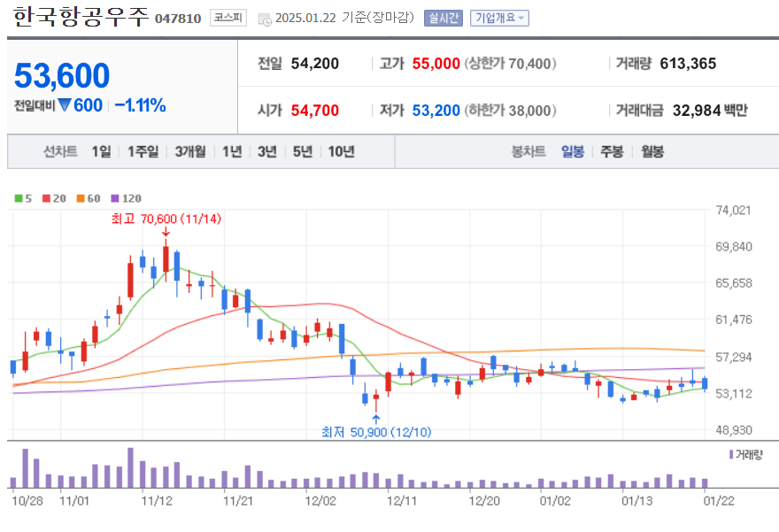
Task: Click the stock code 047810
Action: (178, 19)
